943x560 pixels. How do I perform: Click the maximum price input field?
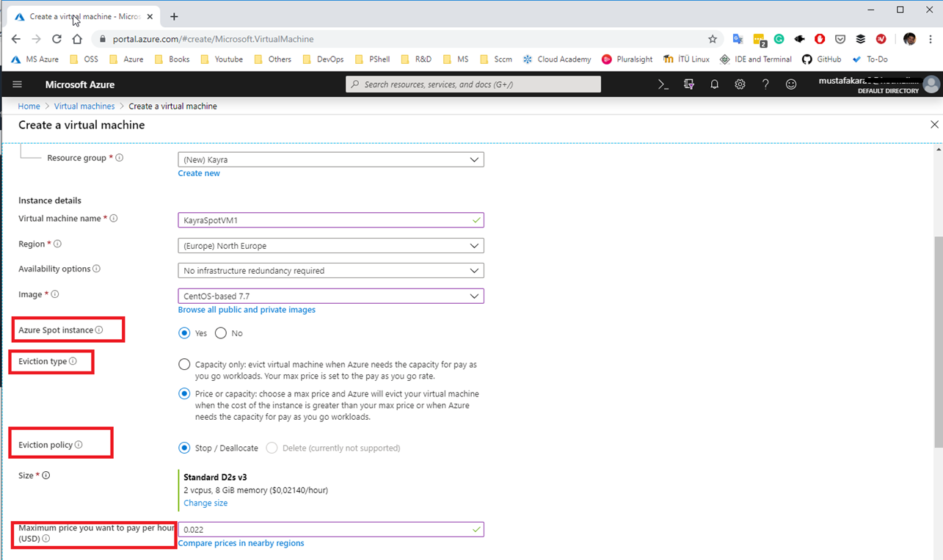pyautogui.click(x=331, y=529)
